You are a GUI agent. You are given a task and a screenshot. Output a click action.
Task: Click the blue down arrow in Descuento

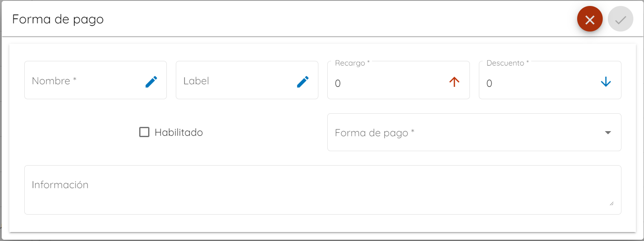coord(606,82)
